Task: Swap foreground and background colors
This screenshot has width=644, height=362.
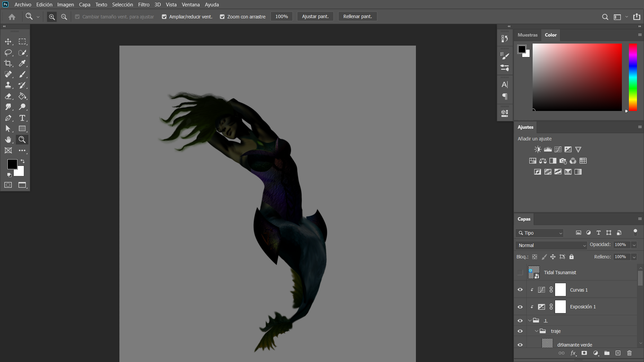Action: coord(23,161)
